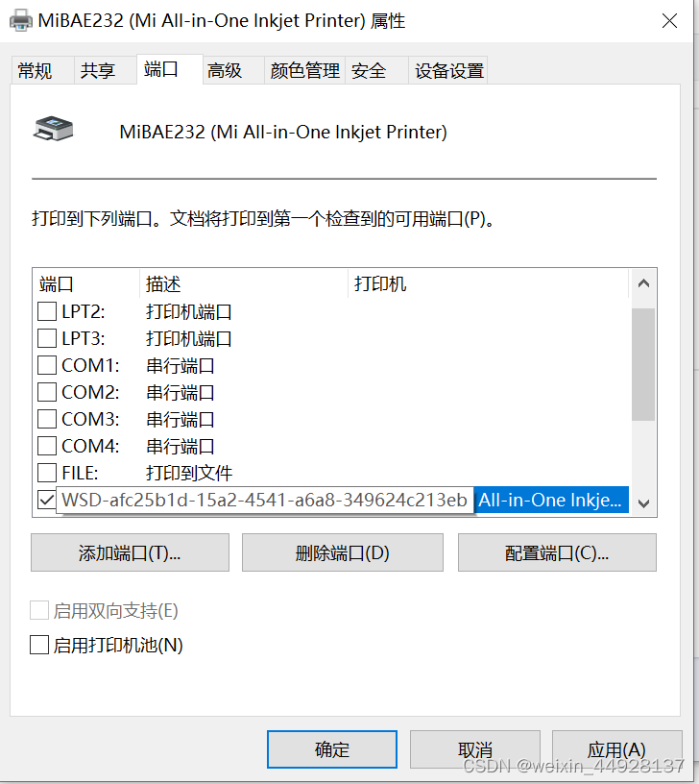Confirm with the 确定 button
Viewport: 699px width, 784px height.
point(332,749)
